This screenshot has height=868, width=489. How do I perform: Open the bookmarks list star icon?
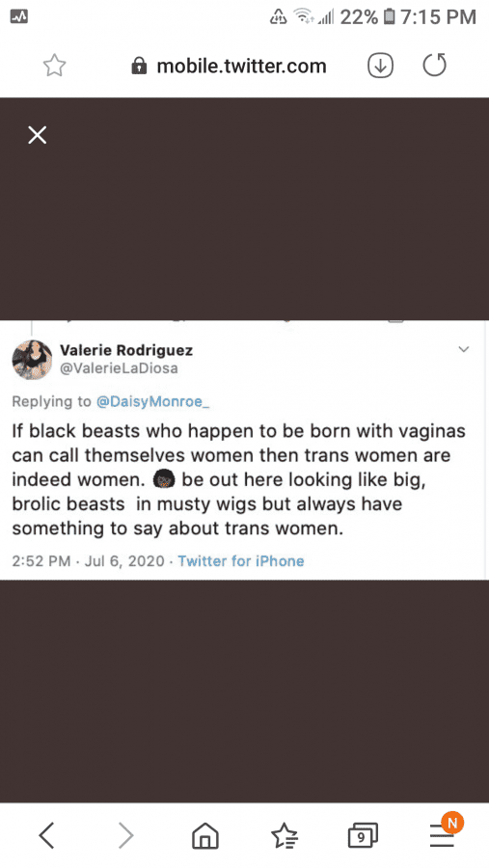point(285,835)
